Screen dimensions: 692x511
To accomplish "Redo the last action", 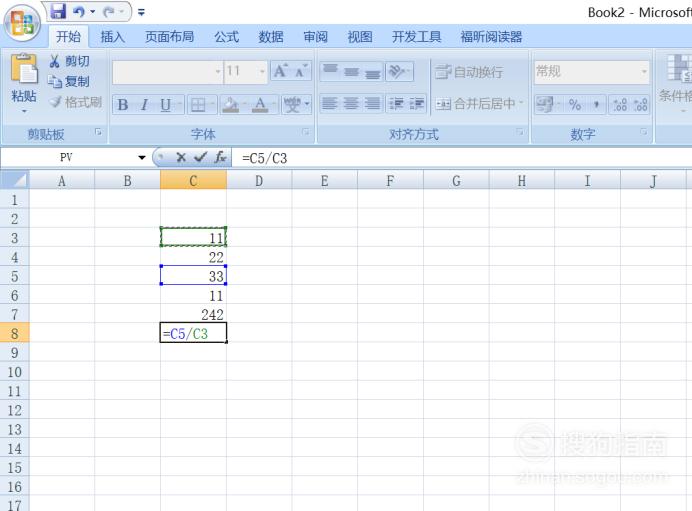I will tap(109, 12).
